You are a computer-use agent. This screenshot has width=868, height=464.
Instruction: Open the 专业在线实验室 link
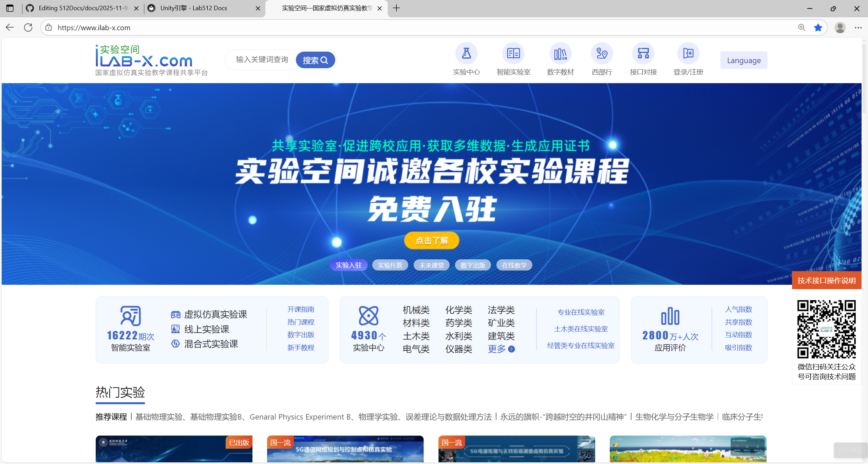click(x=581, y=312)
